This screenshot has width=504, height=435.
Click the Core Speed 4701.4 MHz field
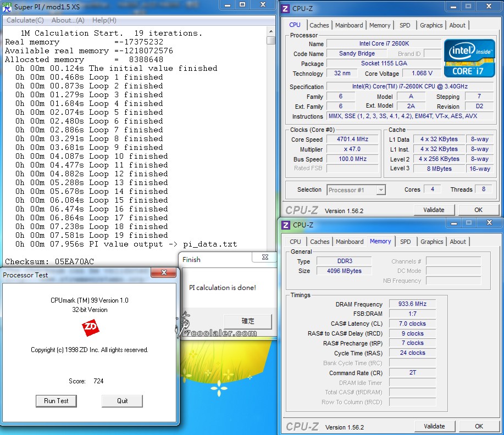pyautogui.click(x=353, y=139)
